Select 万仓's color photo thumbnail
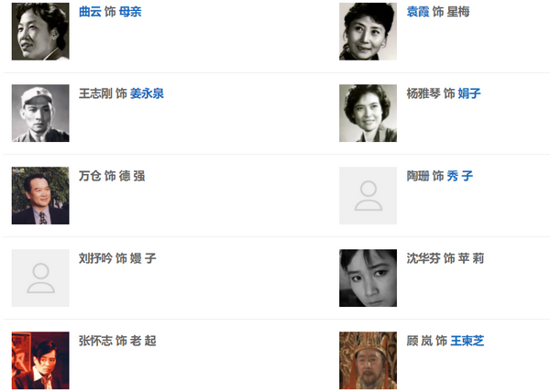This screenshot has width=550, height=392. [x=40, y=196]
